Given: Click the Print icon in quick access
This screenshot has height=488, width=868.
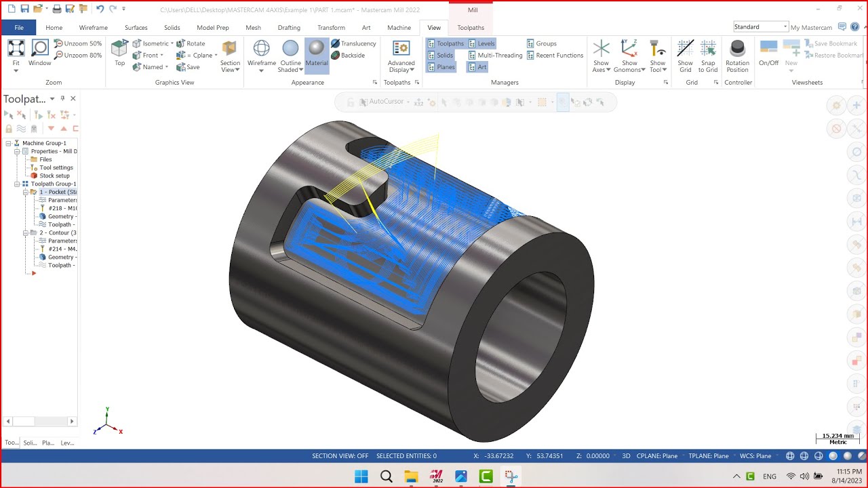Looking at the screenshot, I should coord(57,9).
